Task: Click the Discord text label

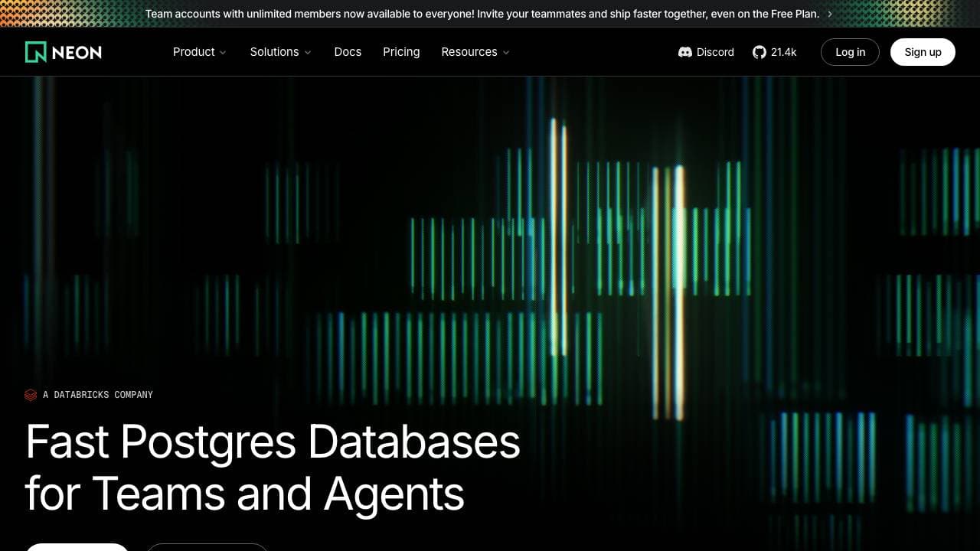Action: [715, 52]
